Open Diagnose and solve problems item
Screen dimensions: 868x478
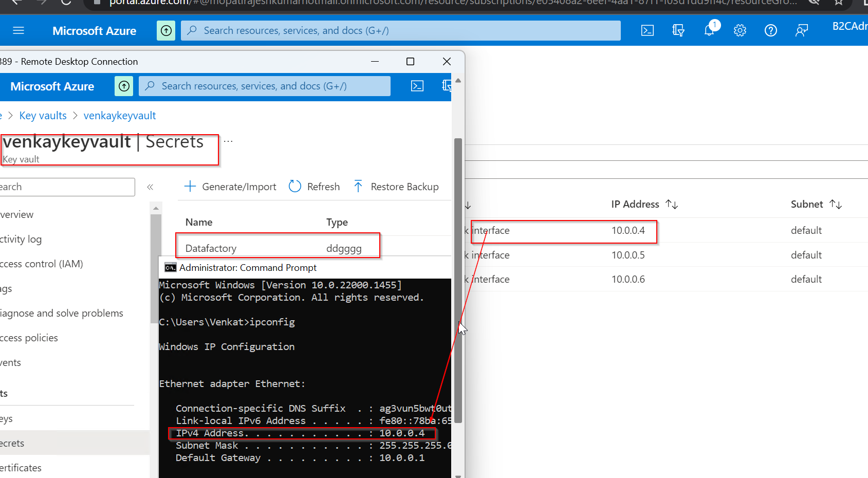pyautogui.click(x=62, y=313)
